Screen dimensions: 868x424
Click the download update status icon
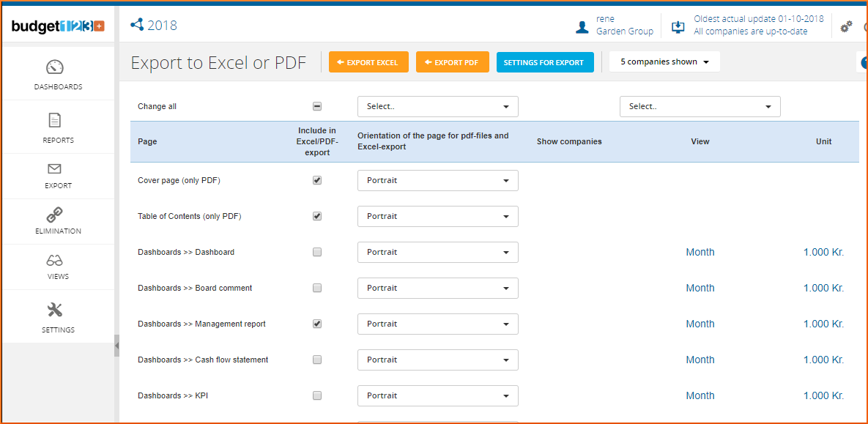coord(678,27)
